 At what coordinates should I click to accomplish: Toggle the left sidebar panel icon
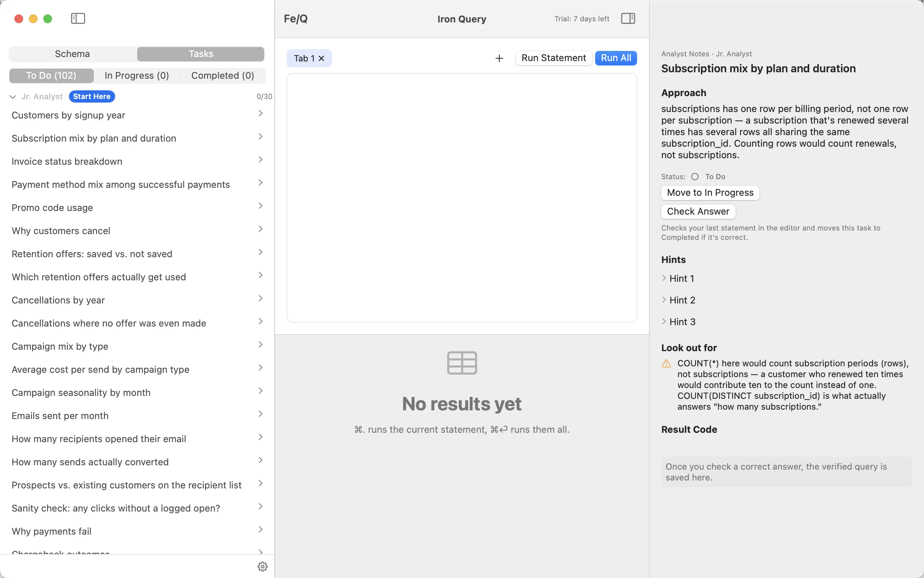78,18
